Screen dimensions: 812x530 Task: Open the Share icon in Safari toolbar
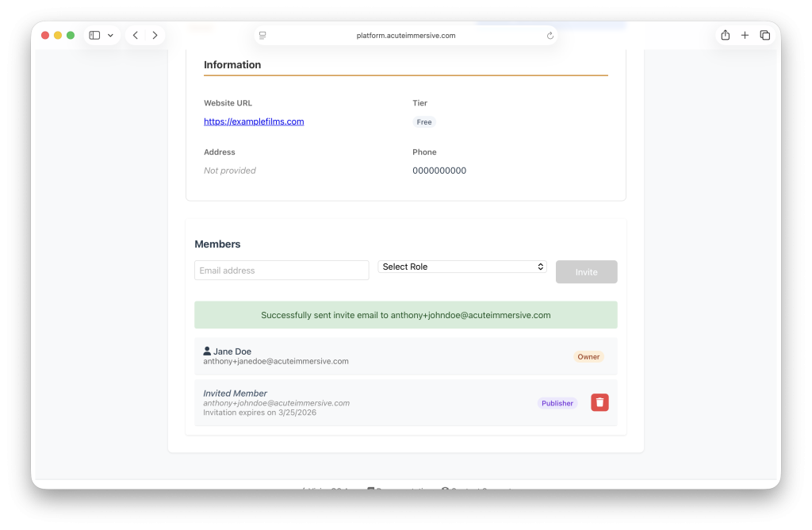725,36
